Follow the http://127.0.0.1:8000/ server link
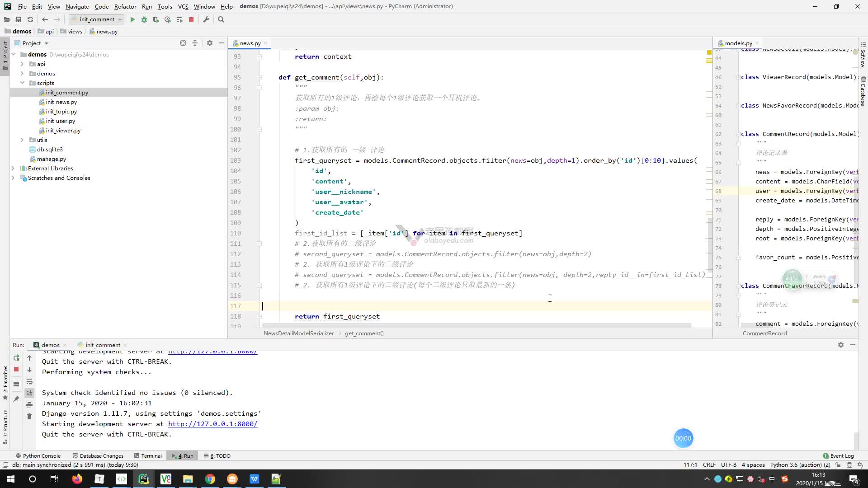This screenshot has width=868, height=488. pos(212,424)
